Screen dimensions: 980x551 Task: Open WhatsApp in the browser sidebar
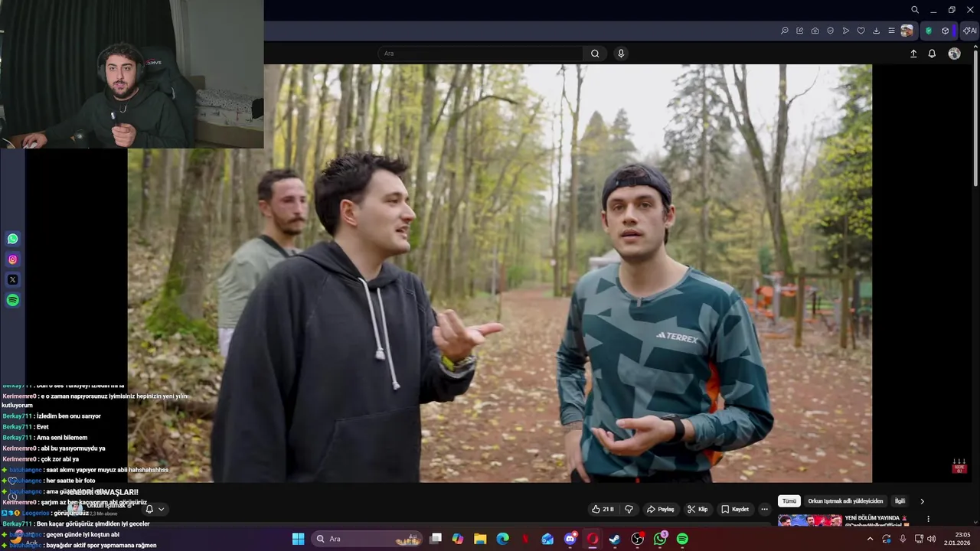point(12,239)
